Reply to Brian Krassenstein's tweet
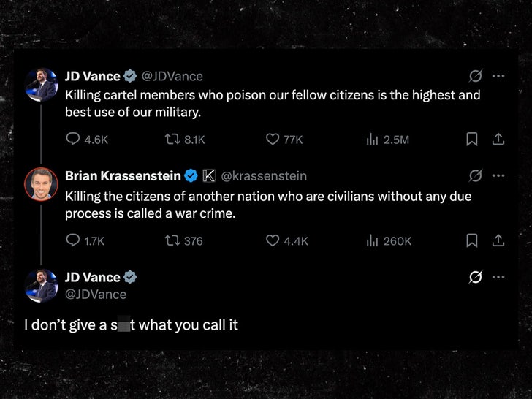Screen dimensions: 532x399 click(x=73, y=240)
